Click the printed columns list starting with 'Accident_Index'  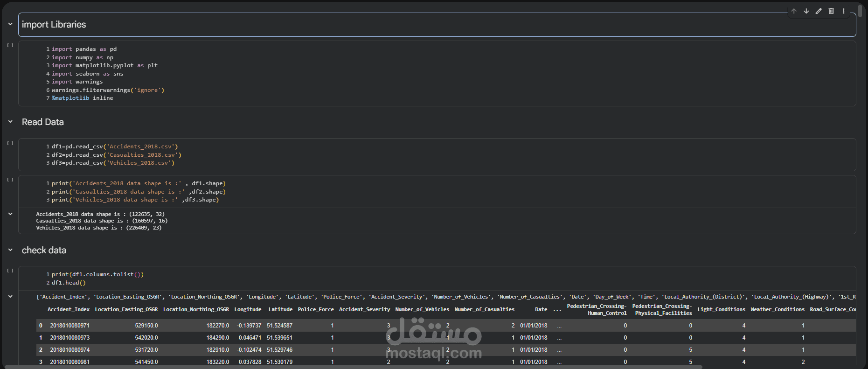[x=446, y=297]
